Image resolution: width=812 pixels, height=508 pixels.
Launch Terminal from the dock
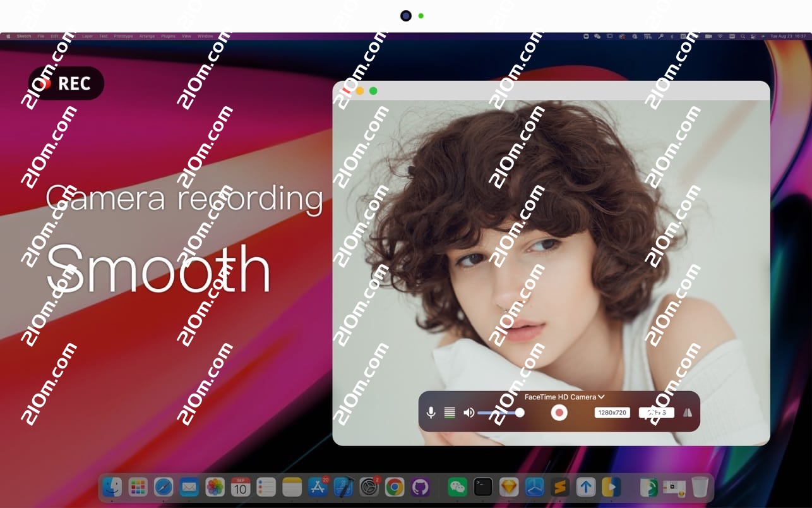pos(483,487)
